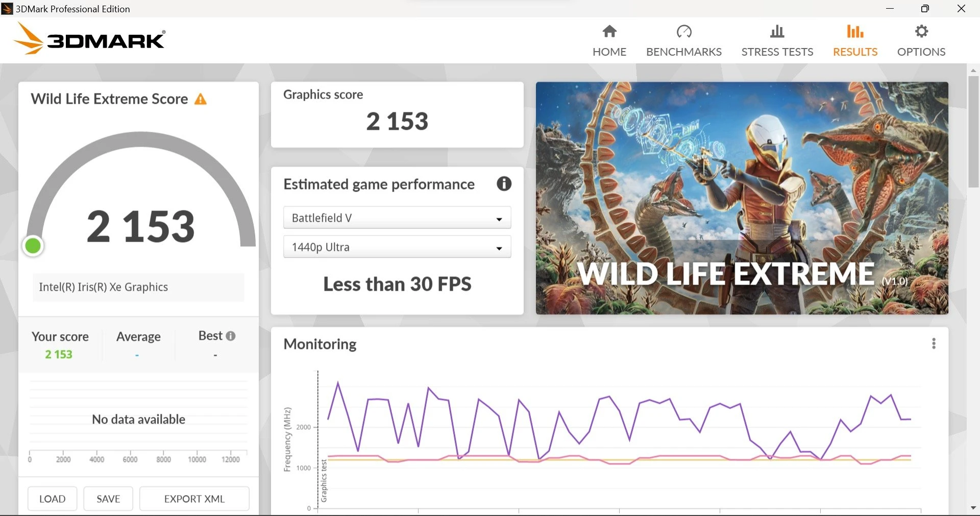This screenshot has height=516, width=980.
Task: Click the Estimated game performance heading
Action: pos(379,184)
